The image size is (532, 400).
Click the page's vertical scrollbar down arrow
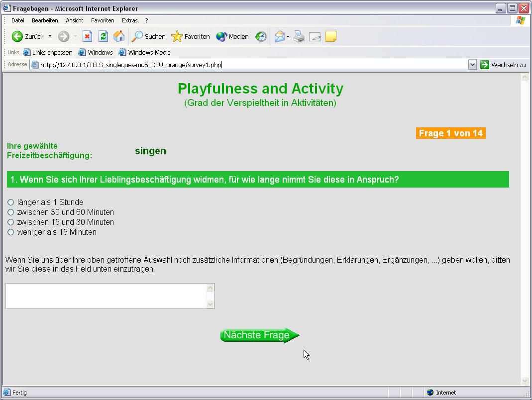coord(524,381)
